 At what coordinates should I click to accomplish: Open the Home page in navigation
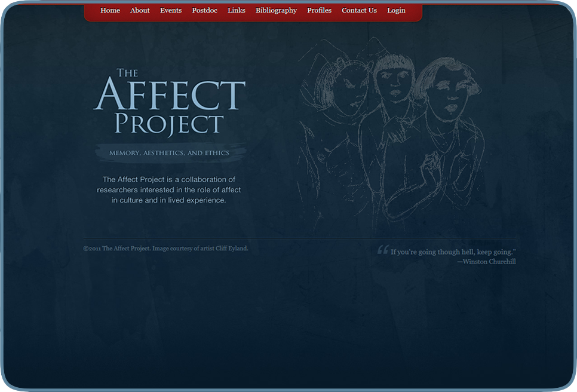110,10
